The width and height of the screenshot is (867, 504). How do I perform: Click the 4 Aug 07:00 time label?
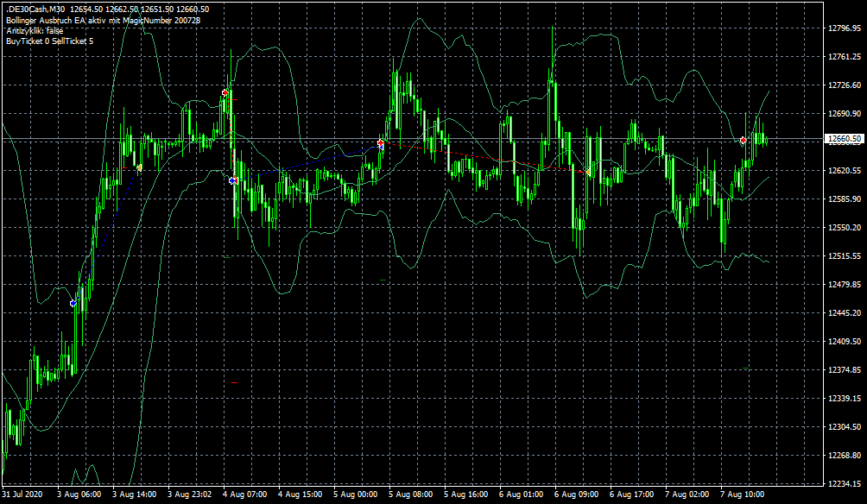[x=245, y=494]
